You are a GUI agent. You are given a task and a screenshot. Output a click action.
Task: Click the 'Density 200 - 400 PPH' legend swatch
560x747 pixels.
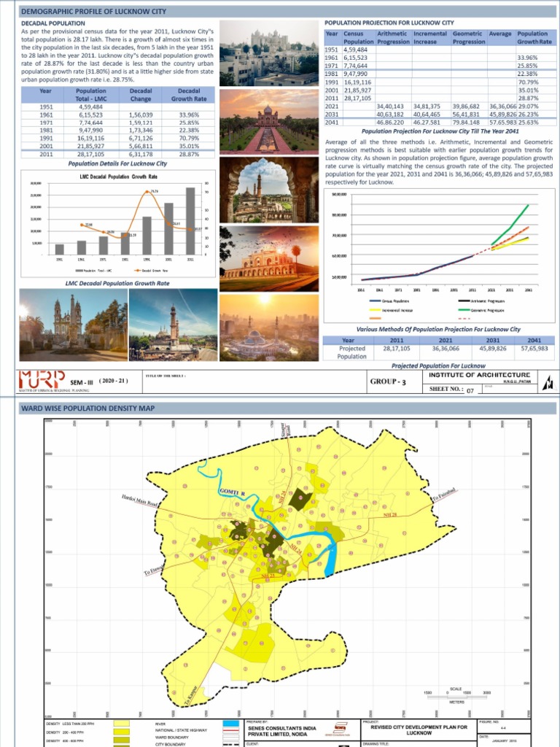point(122,732)
